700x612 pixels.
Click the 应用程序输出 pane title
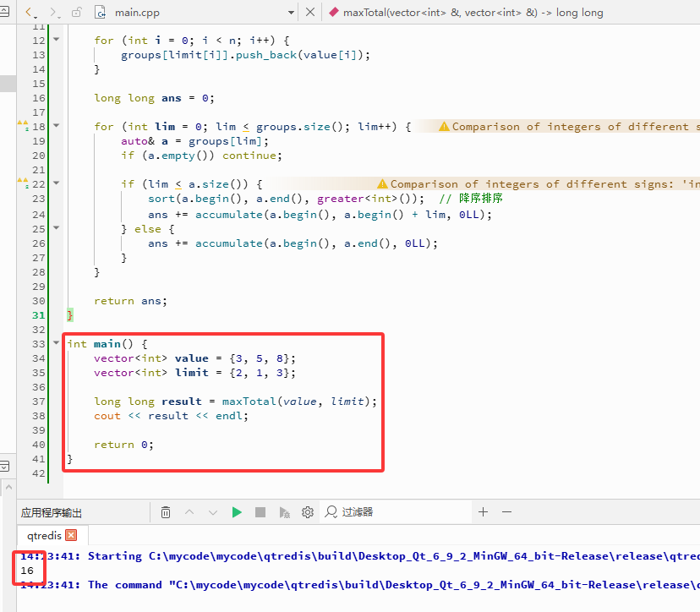52,512
